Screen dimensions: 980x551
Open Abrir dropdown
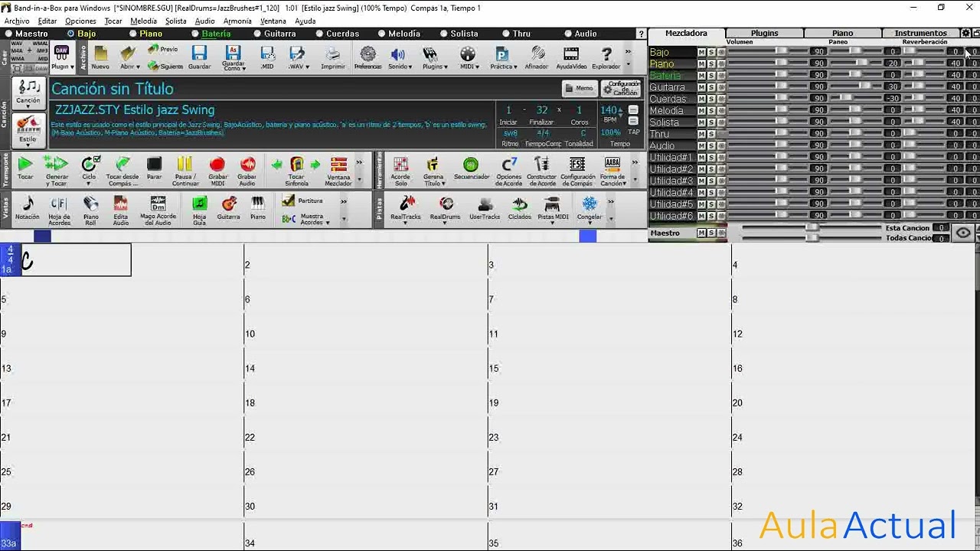(129, 59)
